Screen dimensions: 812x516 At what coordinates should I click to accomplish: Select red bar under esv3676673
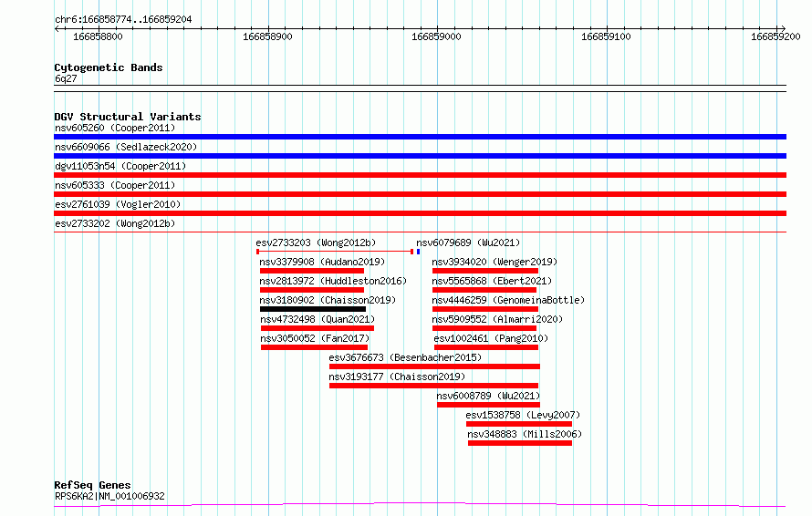434,366
